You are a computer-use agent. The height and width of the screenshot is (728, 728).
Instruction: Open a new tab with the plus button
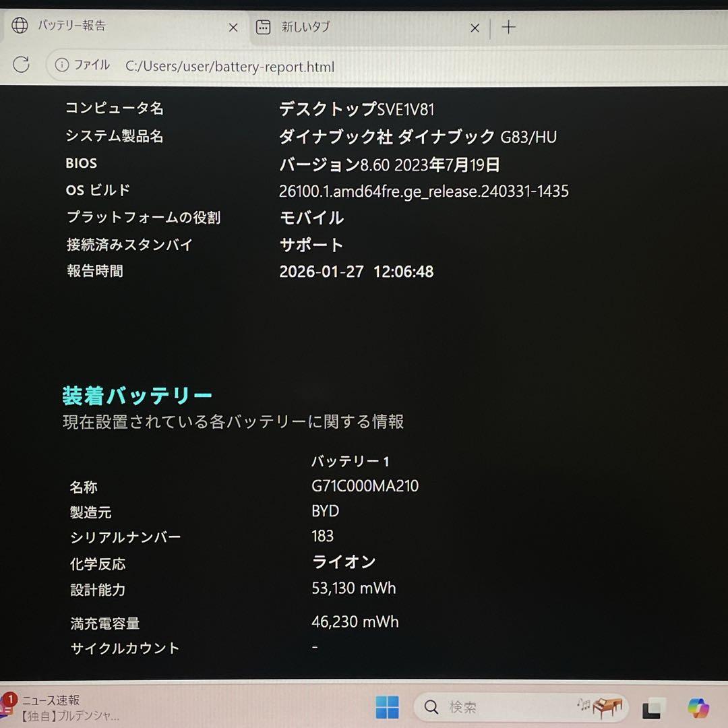(x=508, y=27)
